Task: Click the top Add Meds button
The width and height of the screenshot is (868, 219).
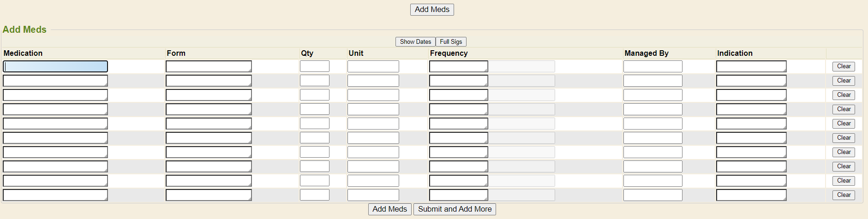Action: tap(432, 10)
